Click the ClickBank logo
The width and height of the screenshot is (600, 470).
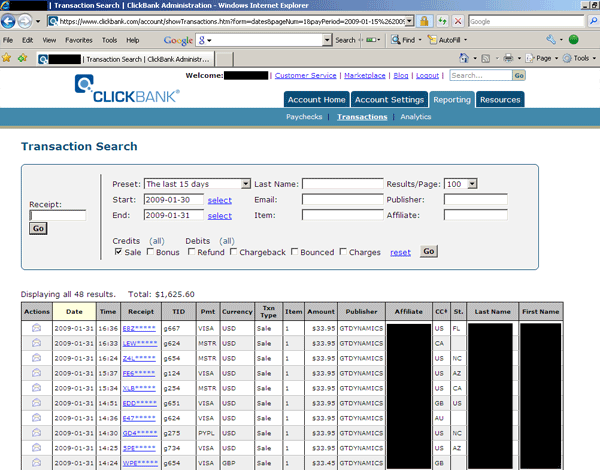[x=127, y=89]
